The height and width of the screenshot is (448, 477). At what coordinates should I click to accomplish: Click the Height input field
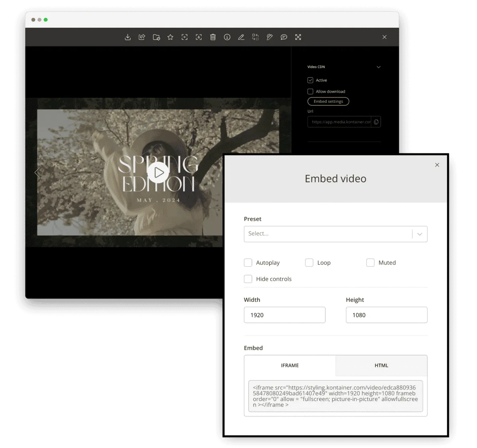(x=386, y=315)
